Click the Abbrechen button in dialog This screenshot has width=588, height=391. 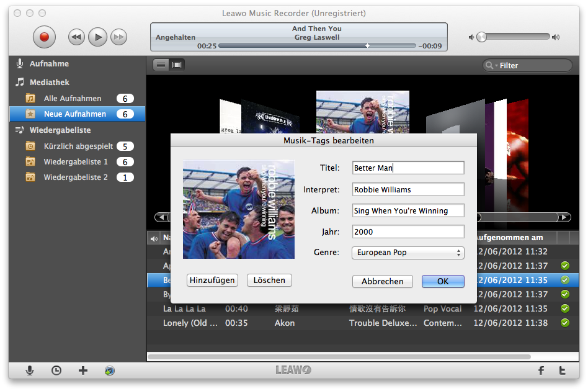coord(382,281)
